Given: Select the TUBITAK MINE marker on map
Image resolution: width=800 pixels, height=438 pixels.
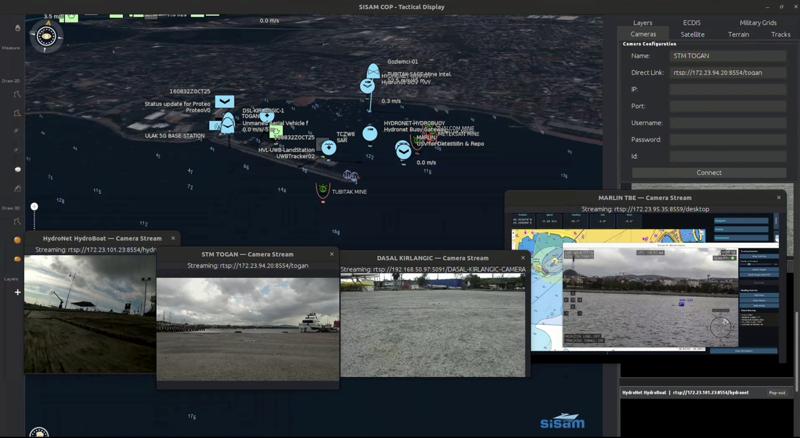Looking at the screenshot, I should tap(323, 189).
